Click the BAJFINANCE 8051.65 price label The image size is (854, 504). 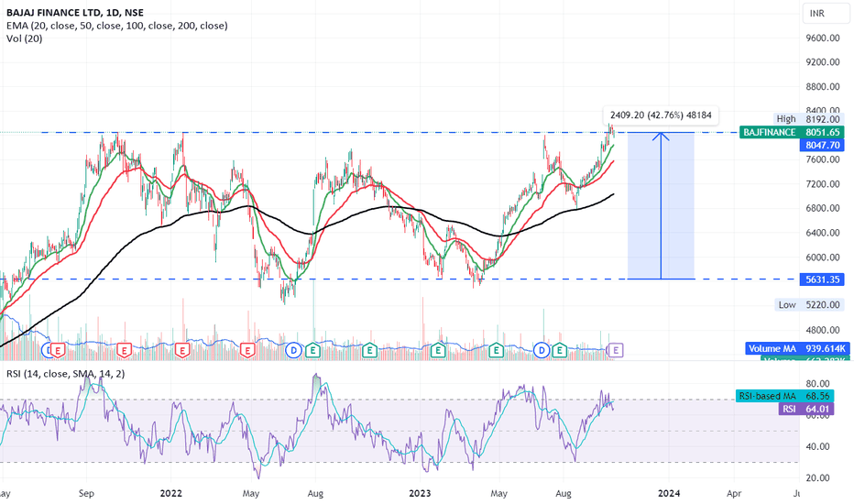[792, 132]
